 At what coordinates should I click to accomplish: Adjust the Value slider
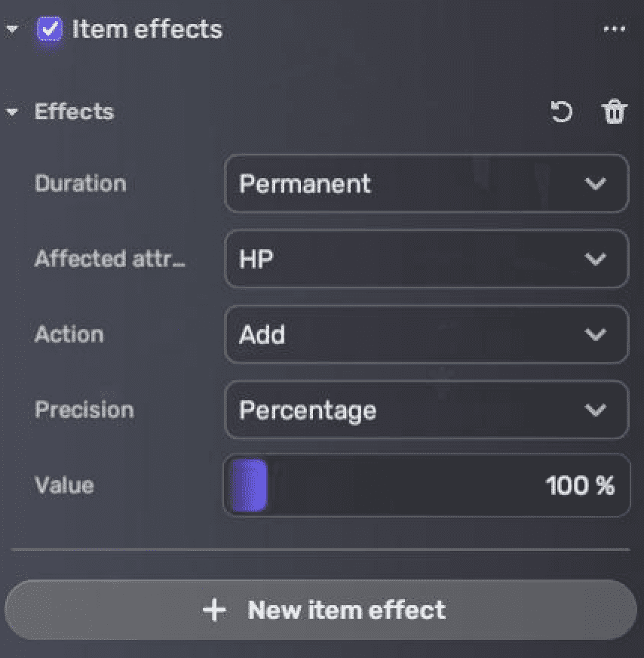(249, 486)
